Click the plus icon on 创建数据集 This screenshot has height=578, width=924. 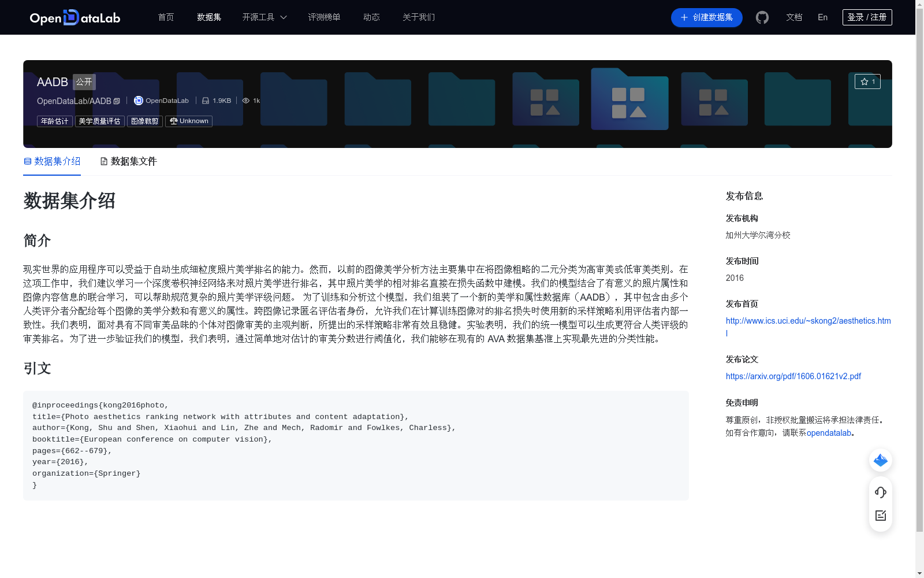[684, 17]
